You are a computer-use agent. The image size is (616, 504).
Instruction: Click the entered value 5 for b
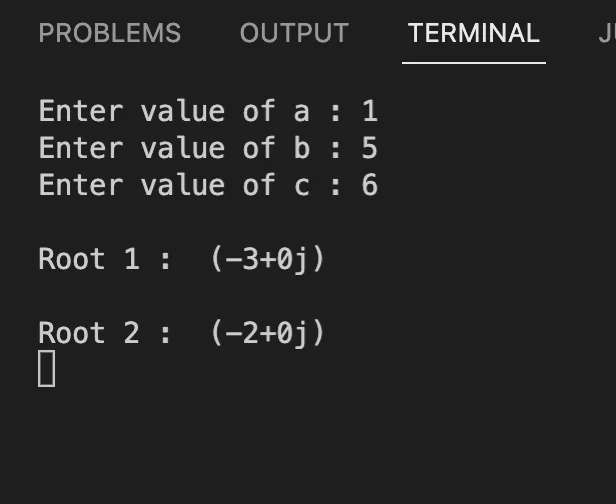click(369, 148)
